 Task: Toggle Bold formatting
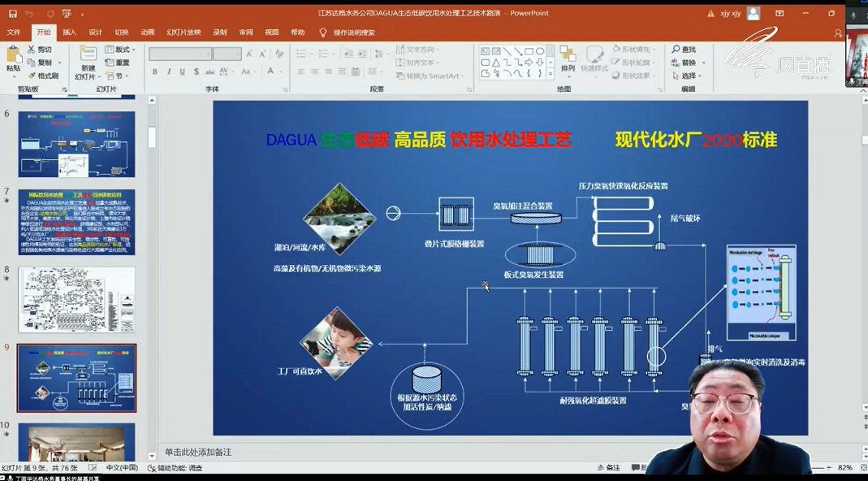coord(155,71)
